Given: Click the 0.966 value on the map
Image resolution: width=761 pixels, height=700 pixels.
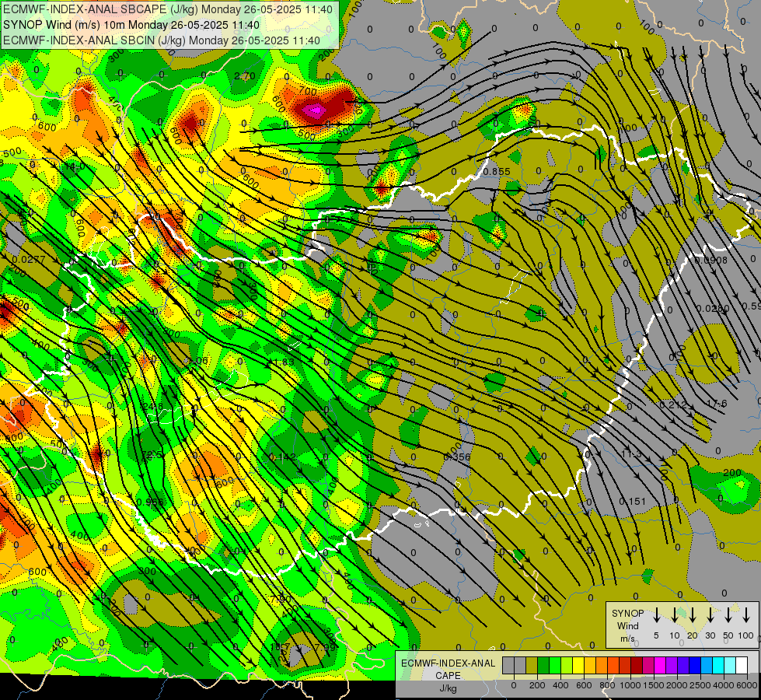Looking at the screenshot, I should (x=150, y=502).
